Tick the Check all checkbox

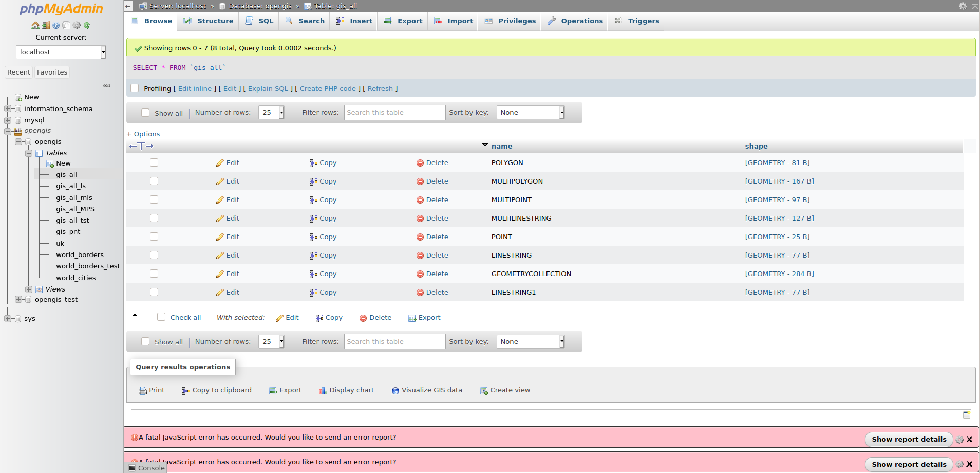161,317
